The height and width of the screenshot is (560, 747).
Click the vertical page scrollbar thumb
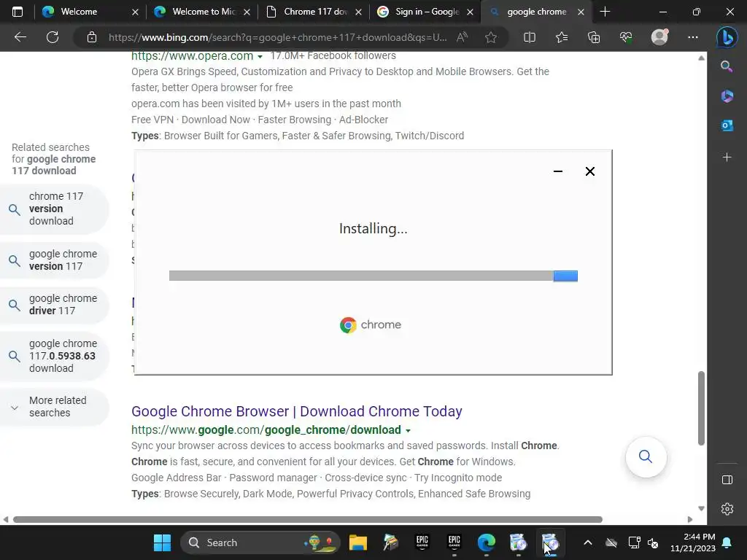tap(701, 408)
